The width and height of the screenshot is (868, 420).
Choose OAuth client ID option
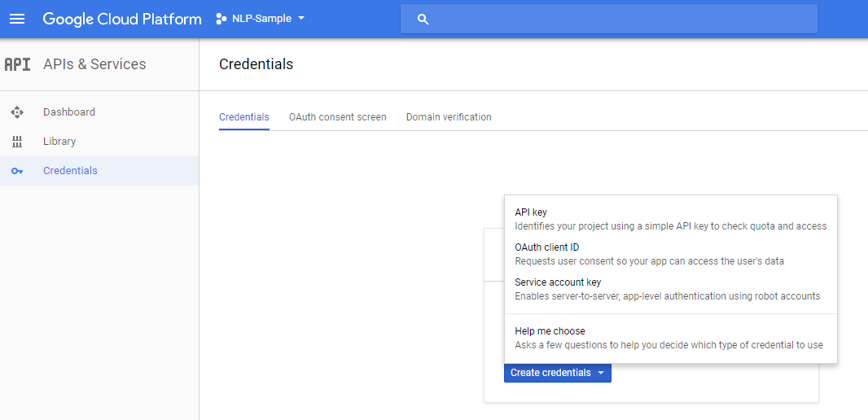pyautogui.click(x=671, y=254)
